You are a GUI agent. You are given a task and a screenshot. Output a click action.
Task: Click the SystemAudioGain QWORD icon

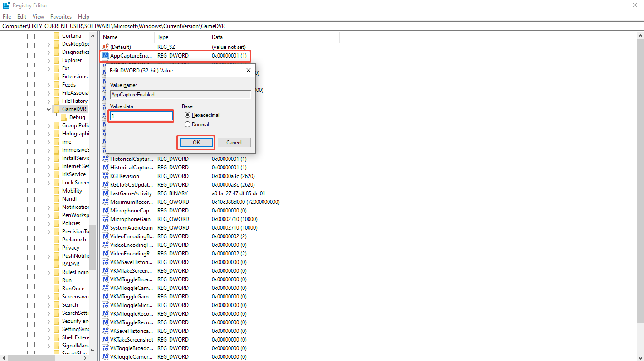point(106,227)
